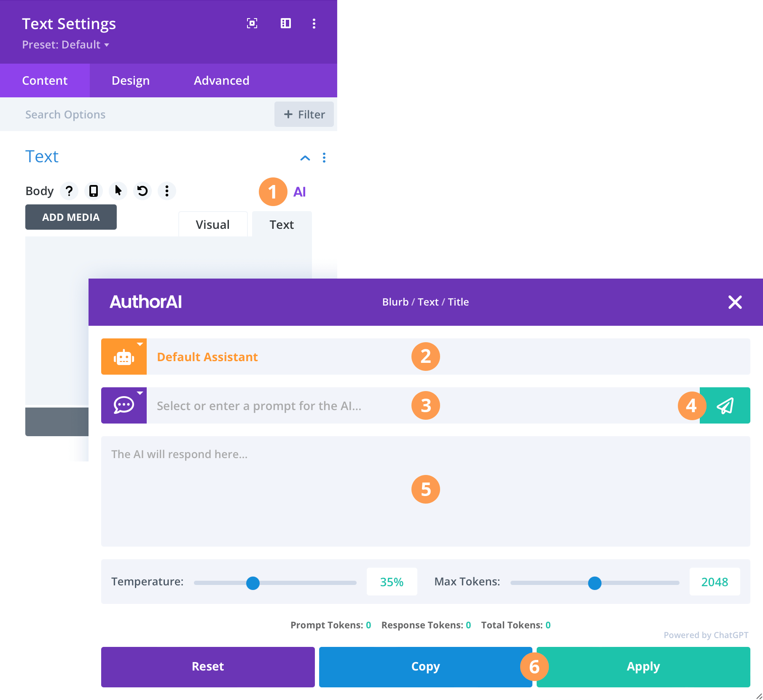The image size is (763, 700).
Task: Click the expand-to-fullscreen icon in Text Settings header
Action: (252, 24)
